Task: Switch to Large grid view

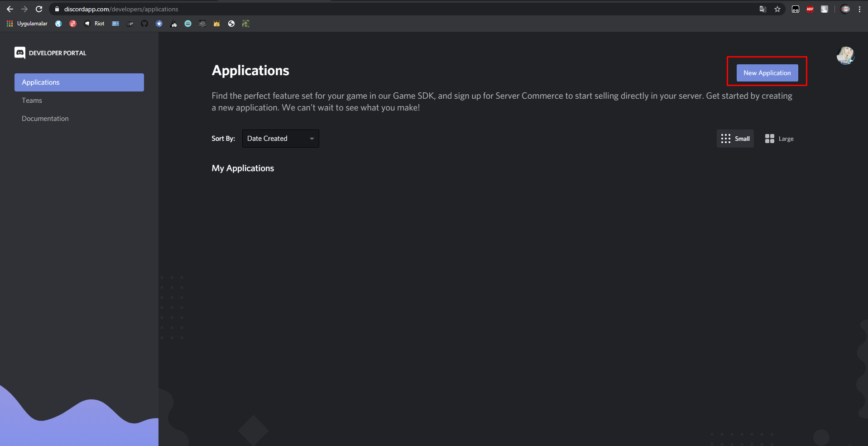Action: (779, 139)
